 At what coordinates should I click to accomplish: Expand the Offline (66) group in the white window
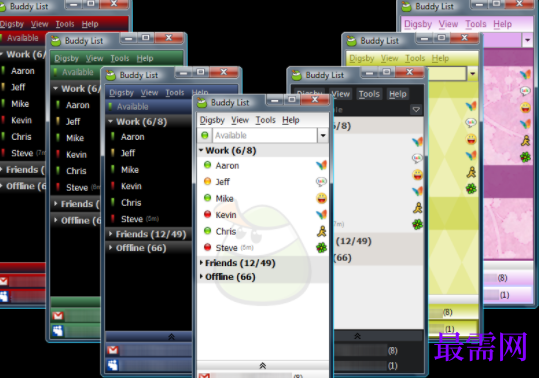point(201,277)
